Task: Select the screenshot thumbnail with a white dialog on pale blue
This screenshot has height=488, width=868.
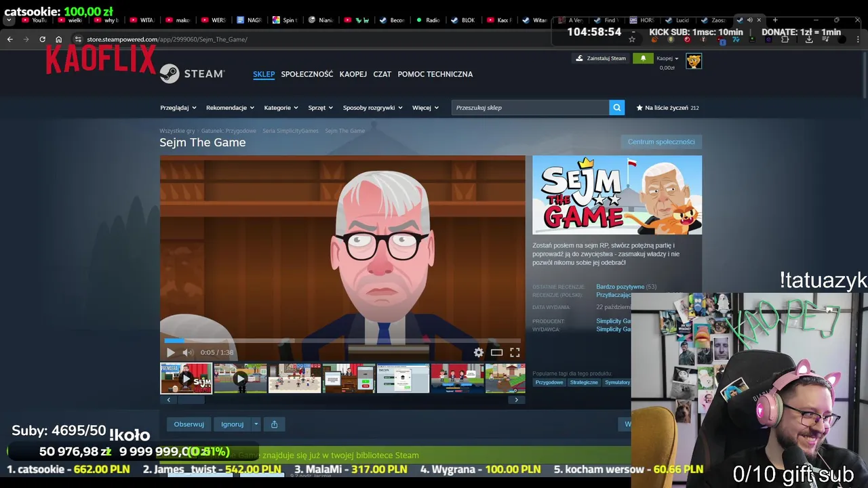Action: (403, 378)
